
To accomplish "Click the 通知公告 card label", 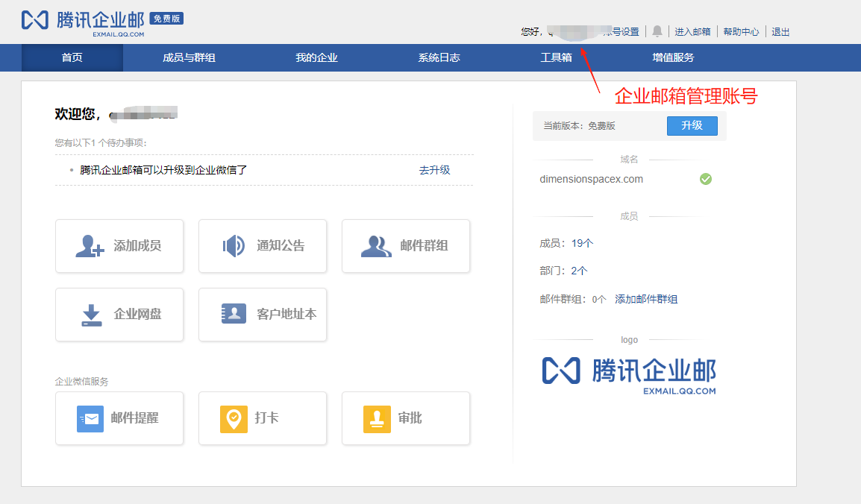I will coord(281,246).
